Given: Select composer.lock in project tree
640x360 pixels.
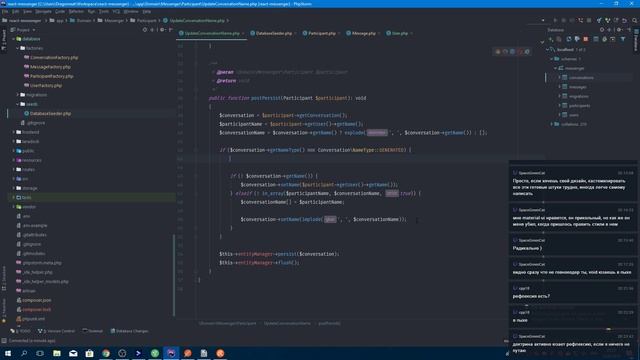Looking at the screenshot, I should pos(37,310).
